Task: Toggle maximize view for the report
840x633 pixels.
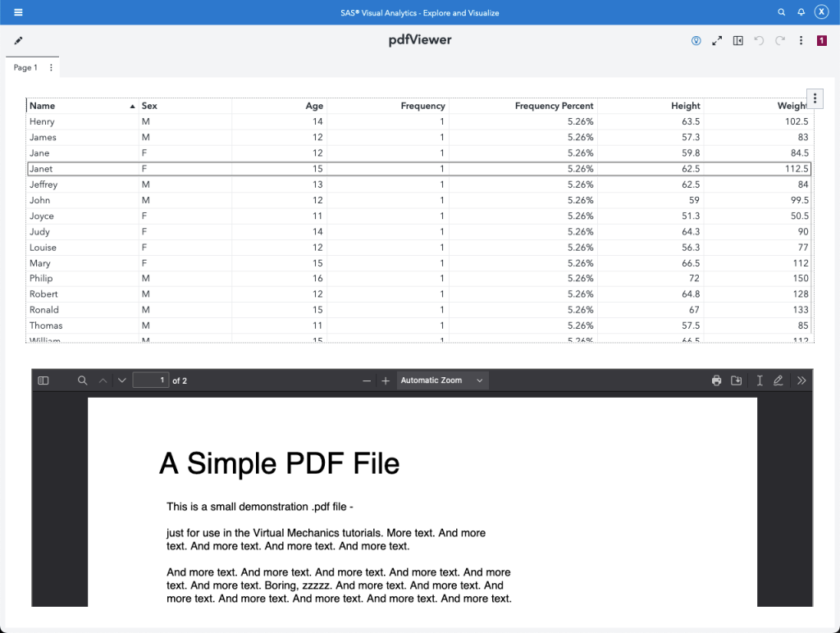Action: coord(717,39)
